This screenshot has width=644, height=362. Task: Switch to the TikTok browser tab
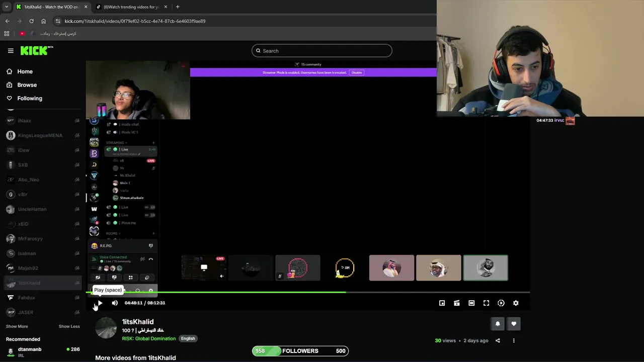coord(131,7)
